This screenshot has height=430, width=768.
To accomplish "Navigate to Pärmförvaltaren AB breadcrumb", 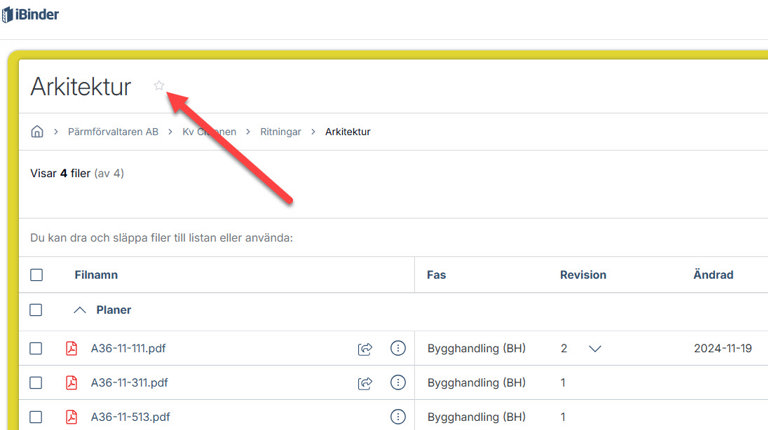I will pos(112,132).
